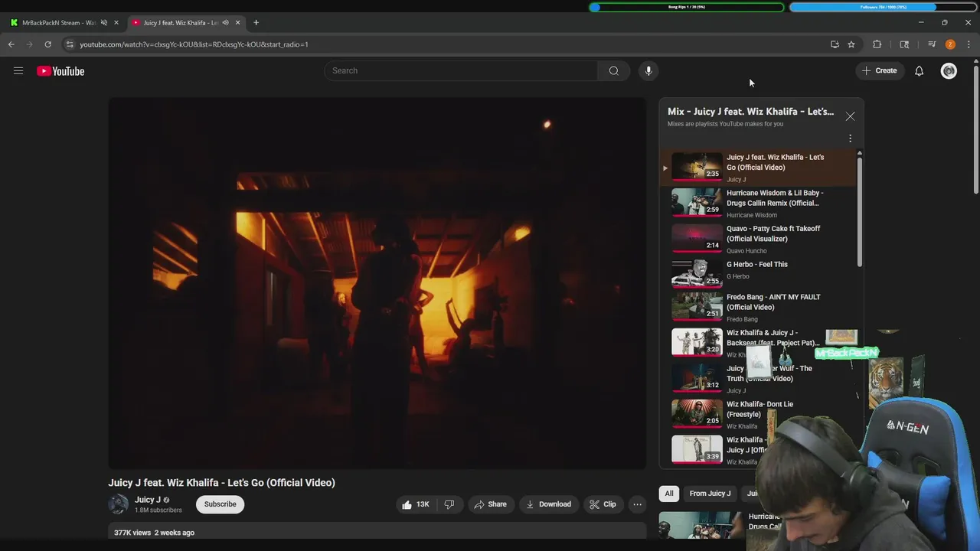
Task: Open a new browser tab
Action: click(x=256, y=23)
